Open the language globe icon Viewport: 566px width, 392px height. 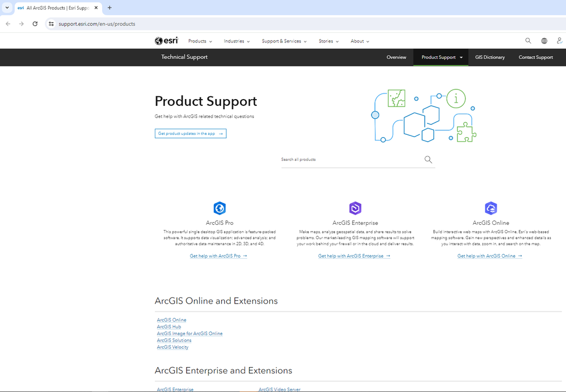point(544,41)
